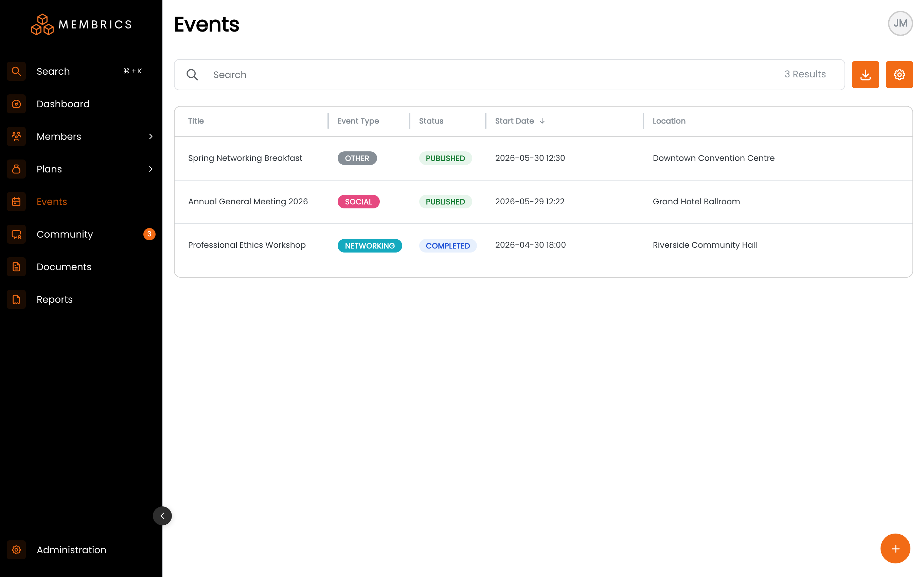
Task: Expand the Plans submenu chevron
Action: click(x=151, y=169)
